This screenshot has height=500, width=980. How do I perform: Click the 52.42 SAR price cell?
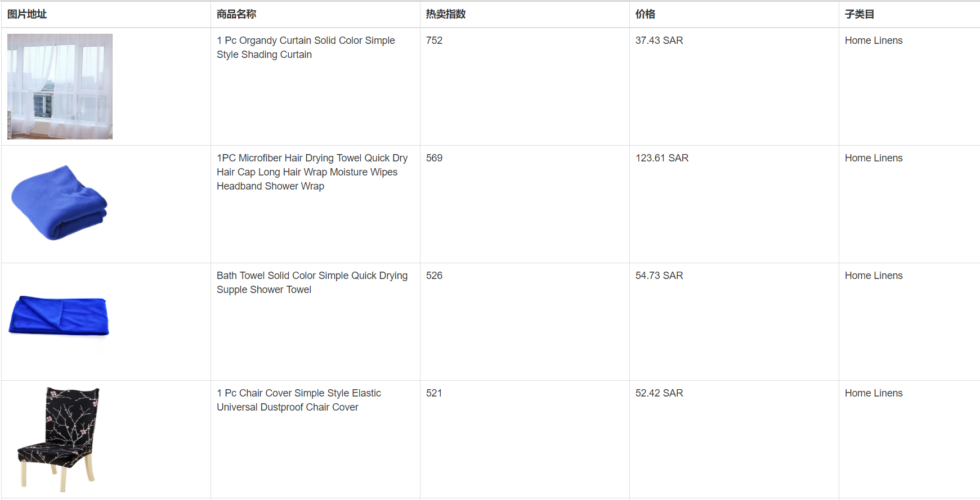[x=659, y=393]
